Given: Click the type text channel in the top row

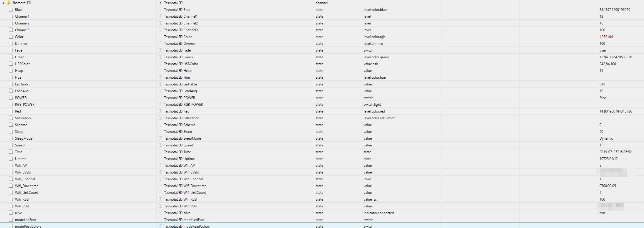Looking at the screenshot, I should (322, 3).
